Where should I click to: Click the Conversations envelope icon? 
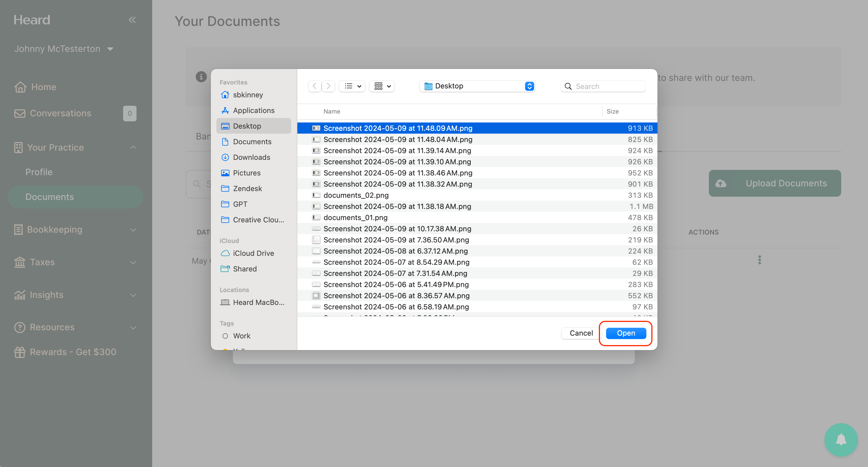pyautogui.click(x=20, y=113)
